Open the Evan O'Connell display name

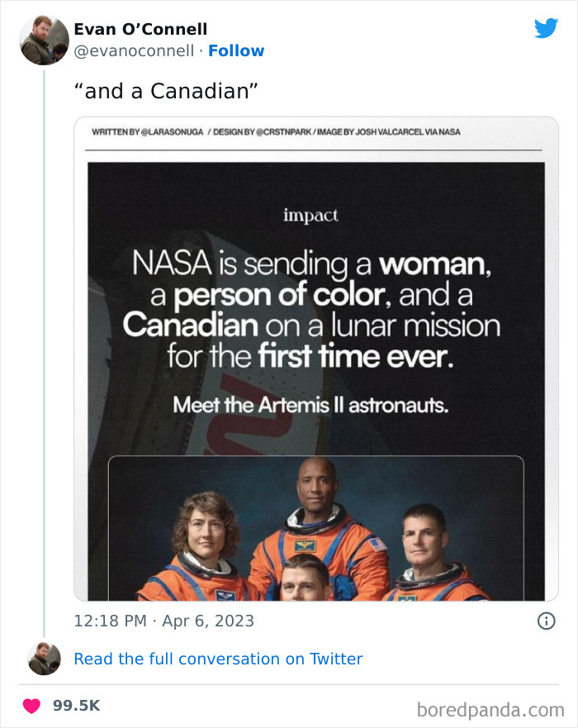tap(140, 30)
